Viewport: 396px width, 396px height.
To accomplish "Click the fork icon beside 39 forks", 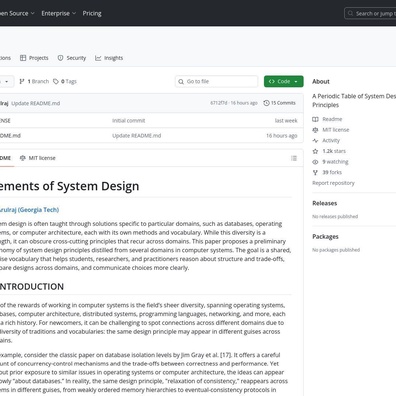I will [x=315, y=172].
